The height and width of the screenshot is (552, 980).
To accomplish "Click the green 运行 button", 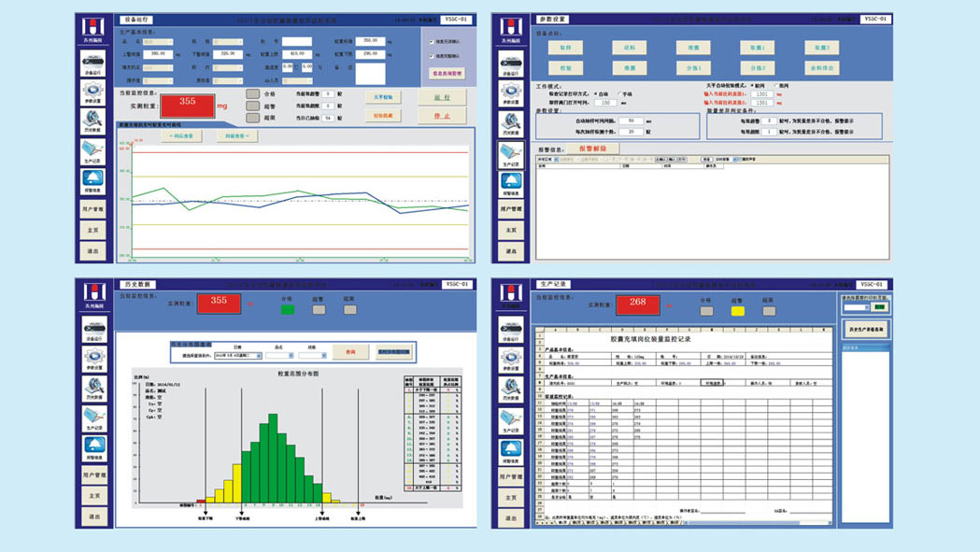I will (x=442, y=97).
